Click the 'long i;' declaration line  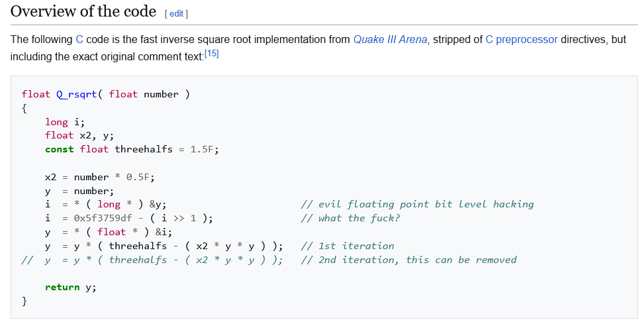pyautogui.click(x=65, y=122)
